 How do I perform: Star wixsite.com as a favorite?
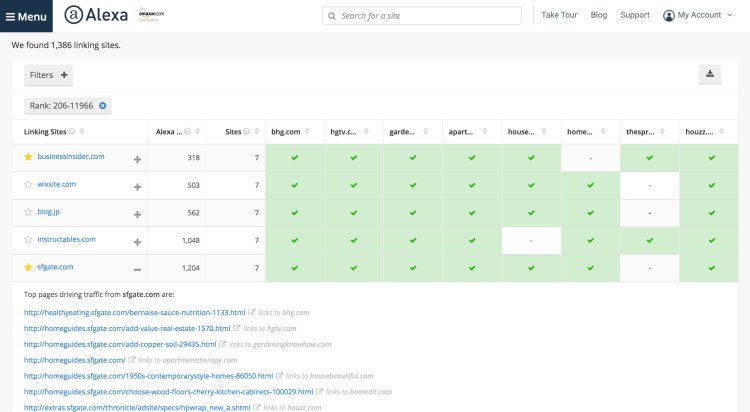[28, 185]
